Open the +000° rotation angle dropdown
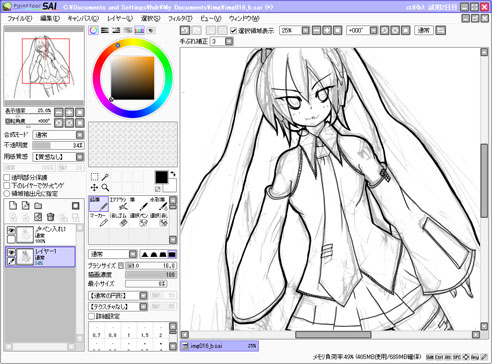Image resolution: width=492 pixels, height=364 pixels. [x=374, y=31]
